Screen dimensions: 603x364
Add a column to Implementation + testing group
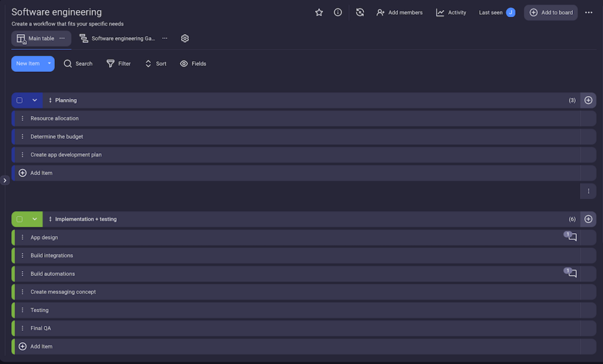pyautogui.click(x=588, y=219)
